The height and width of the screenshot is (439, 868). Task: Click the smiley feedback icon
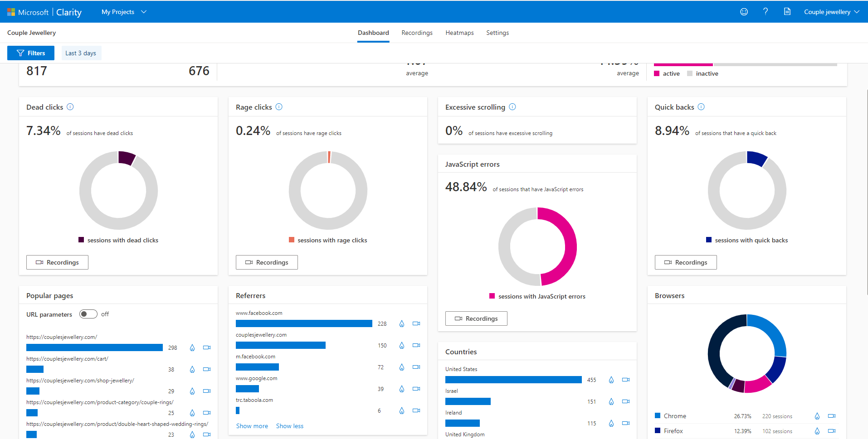tap(744, 12)
